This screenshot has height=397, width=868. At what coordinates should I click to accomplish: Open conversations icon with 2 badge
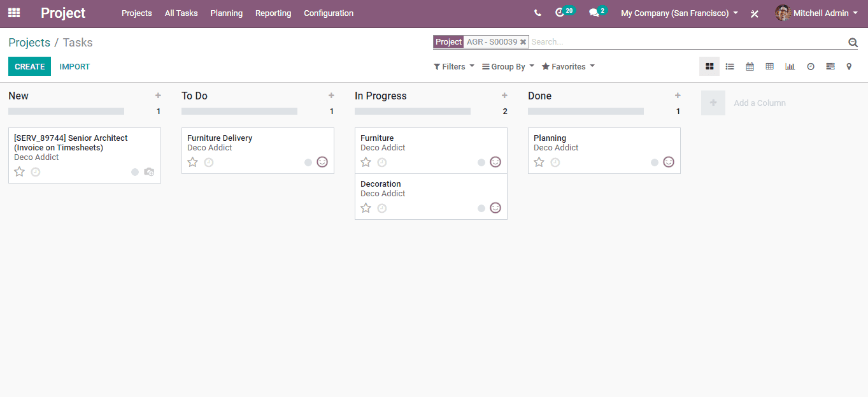[598, 12]
